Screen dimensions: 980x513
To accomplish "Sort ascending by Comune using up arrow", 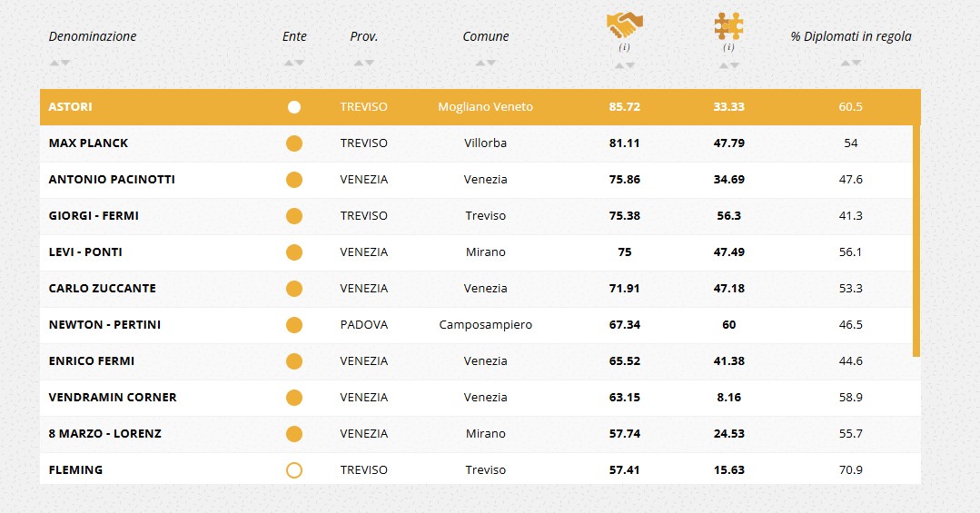I will [480, 63].
